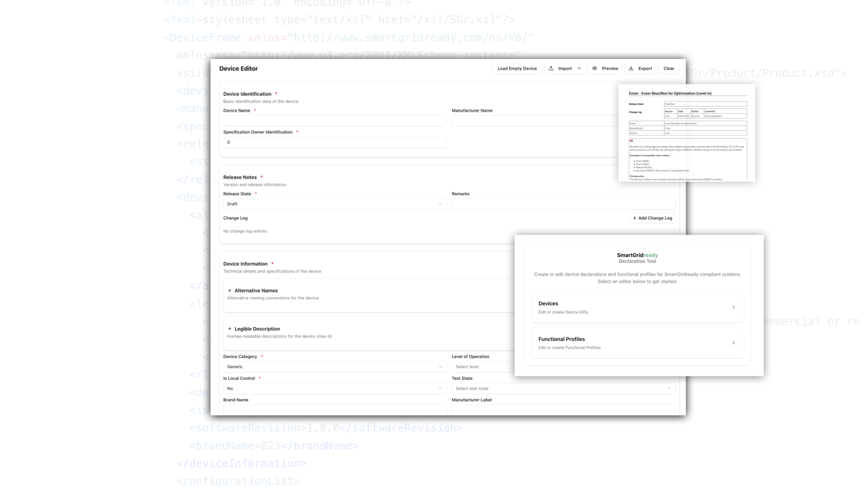Open the Import dropdown chevron
868x488 pixels.
(x=579, y=69)
